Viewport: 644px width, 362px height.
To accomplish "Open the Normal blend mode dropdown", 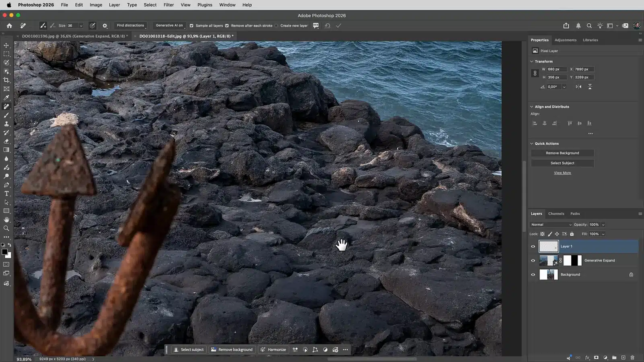I will (551, 224).
